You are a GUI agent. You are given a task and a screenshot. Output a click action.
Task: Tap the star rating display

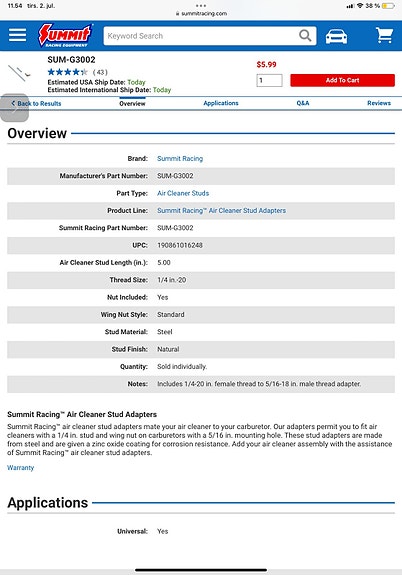click(67, 72)
